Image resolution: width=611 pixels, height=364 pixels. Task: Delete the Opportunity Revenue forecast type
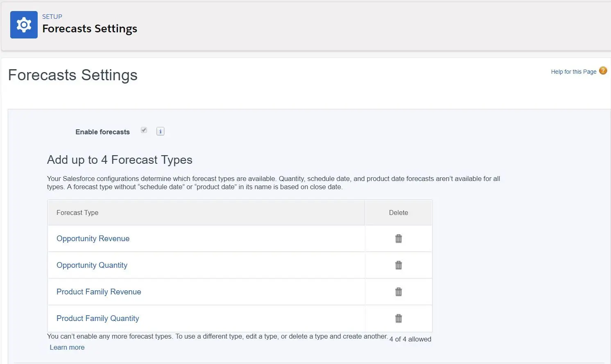click(x=398, y=239)
